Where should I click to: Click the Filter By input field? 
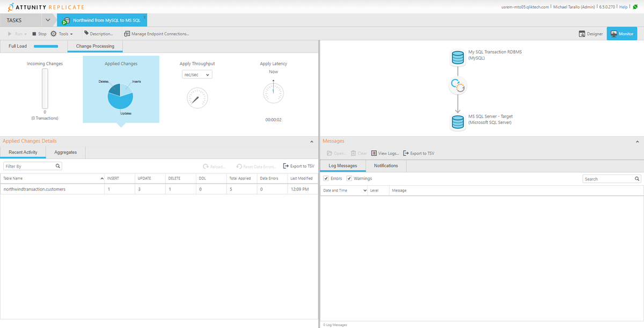click(x=33, y=166)
